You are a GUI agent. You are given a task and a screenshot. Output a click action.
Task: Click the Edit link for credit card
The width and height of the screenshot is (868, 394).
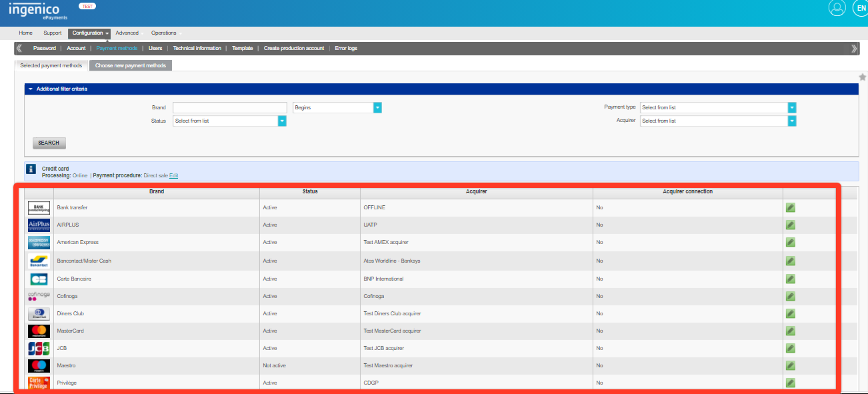tap(173, 175)
